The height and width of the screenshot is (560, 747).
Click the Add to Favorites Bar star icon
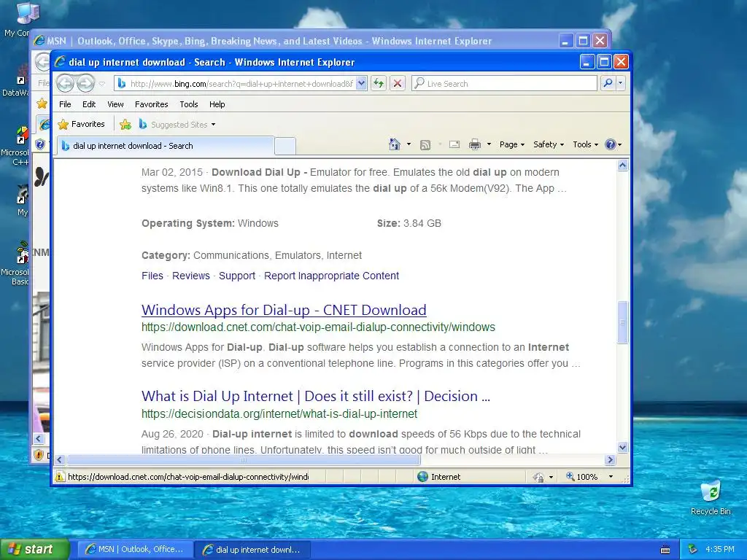coord(125,124)
